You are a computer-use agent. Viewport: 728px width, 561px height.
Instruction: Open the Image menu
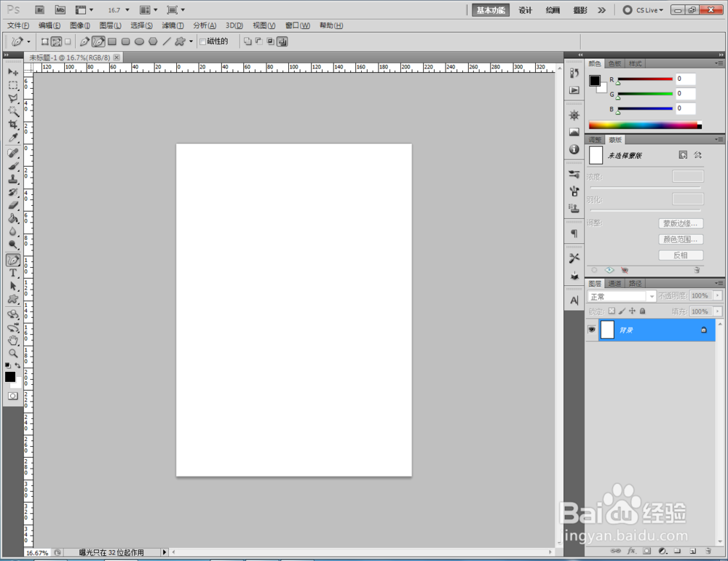point(80,25)
